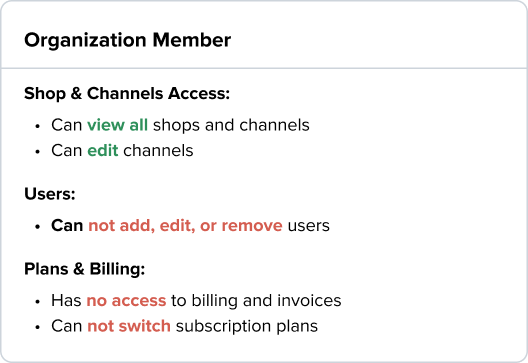Select the Users heading
Viewport: 528px width, 363px height.
pyautogui.click(x=50, y=194)
